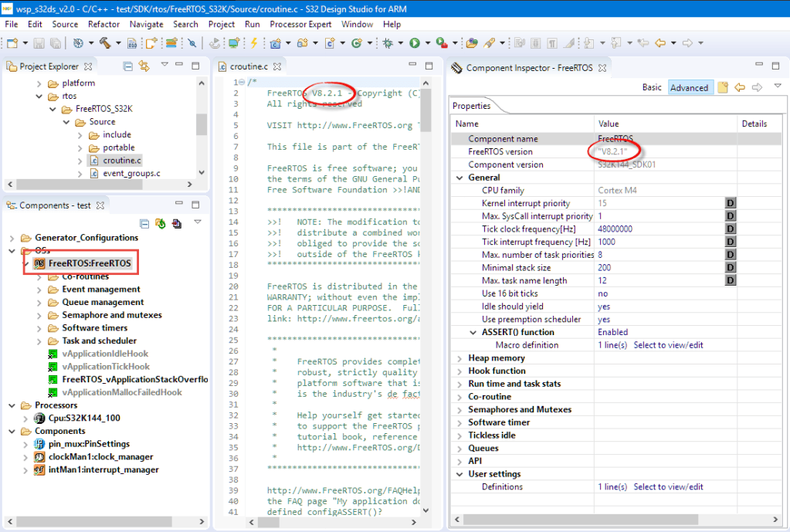
Task: Open the File menu
Action: [12, 24]
